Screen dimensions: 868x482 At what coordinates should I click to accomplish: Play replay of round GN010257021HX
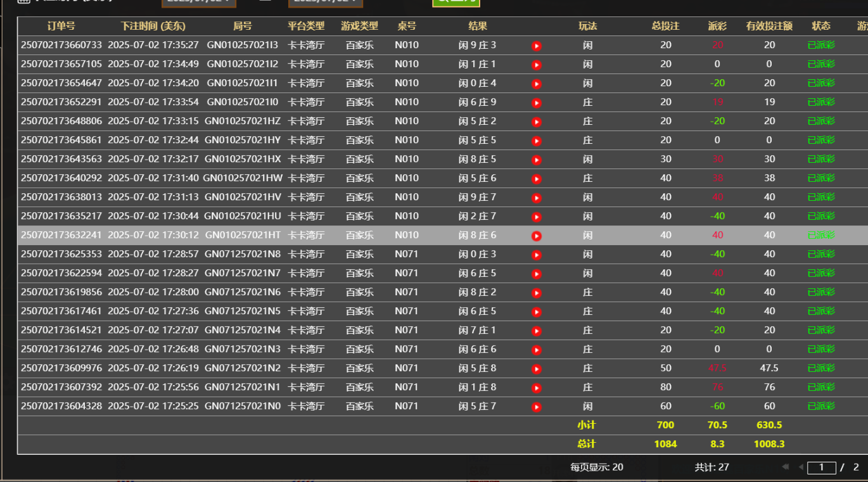click(537, 160)
